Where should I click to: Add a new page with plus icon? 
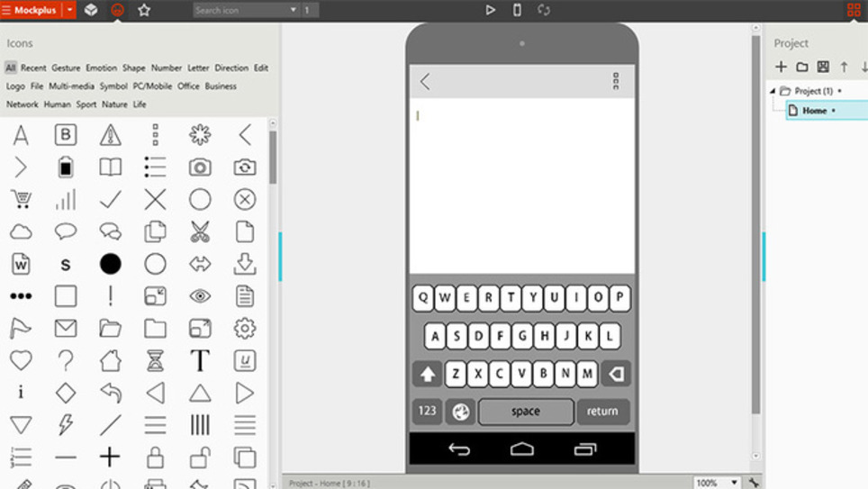781,67
